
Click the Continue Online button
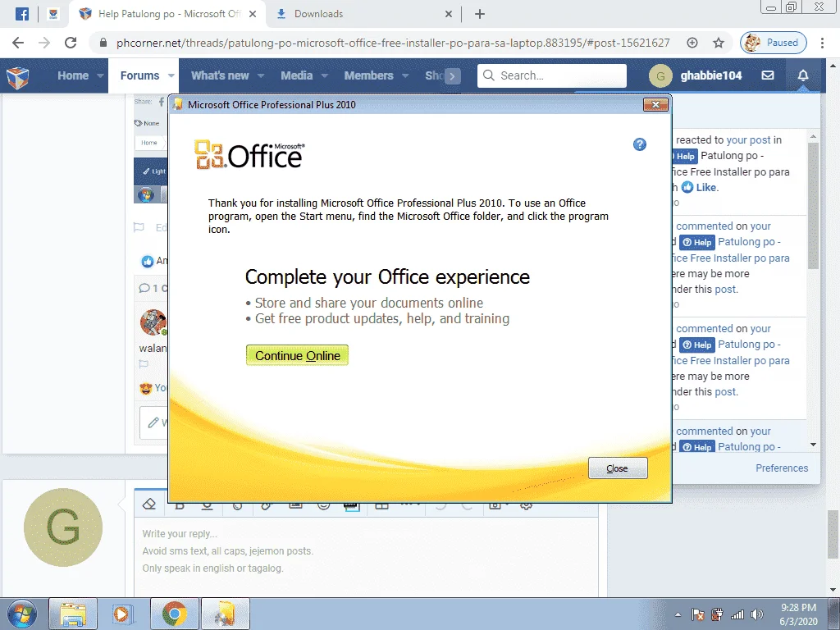(x=297, y=355)
